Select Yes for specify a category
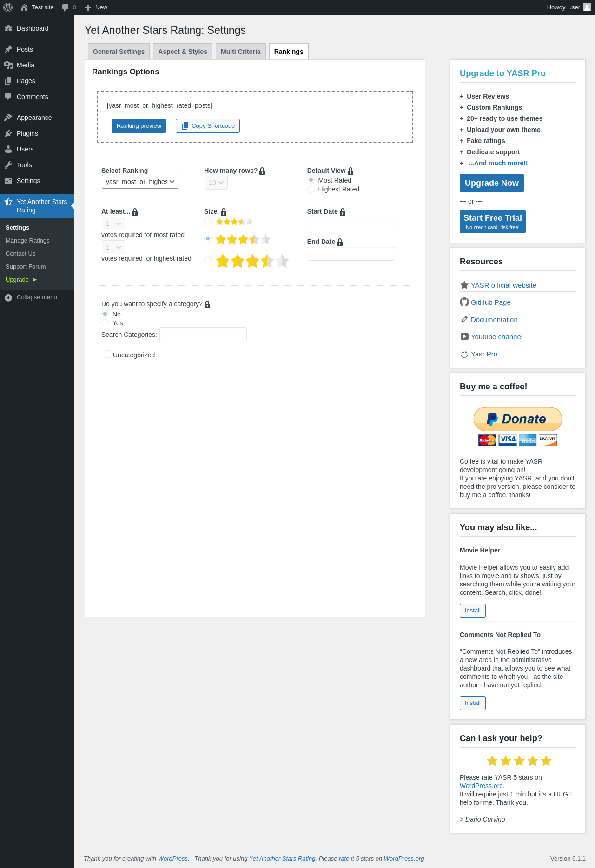The width and height of the screenshot is (595, 868). coord(105,323)
